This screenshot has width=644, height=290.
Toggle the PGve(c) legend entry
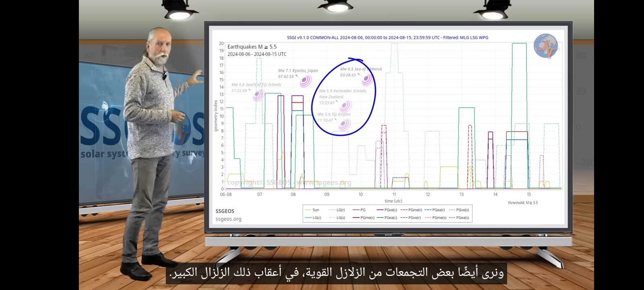(387, 210)
